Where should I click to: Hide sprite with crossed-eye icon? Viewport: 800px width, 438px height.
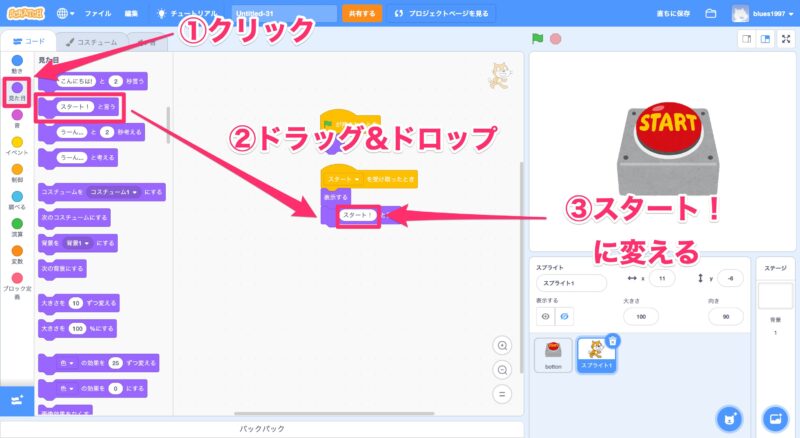pos(565,316)
